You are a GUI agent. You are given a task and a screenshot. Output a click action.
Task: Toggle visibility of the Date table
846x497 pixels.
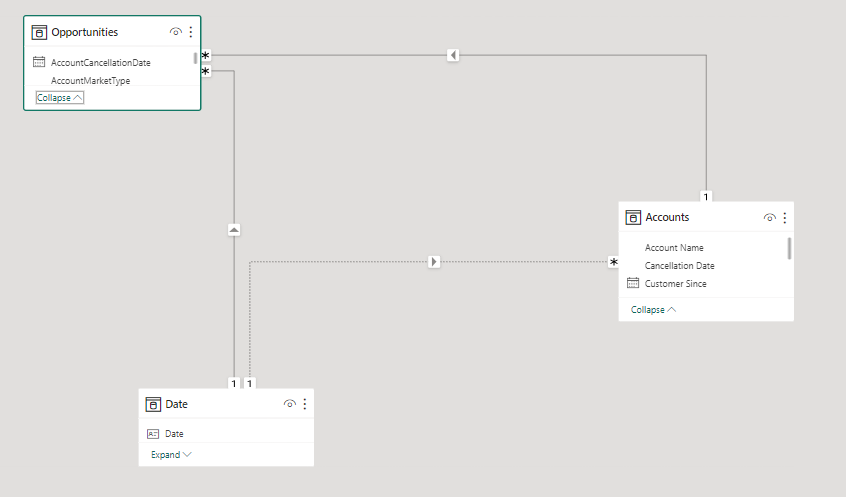click(x=290, y=404)
